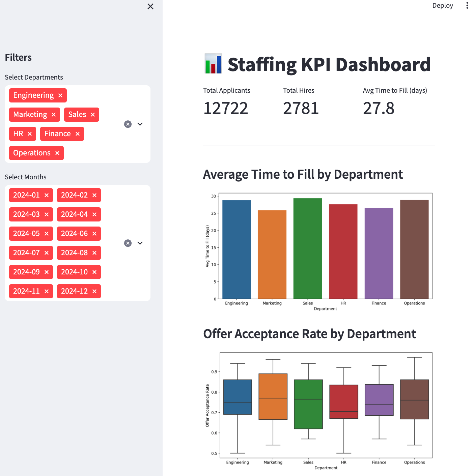
Task: Remove the 2024-06 month tag
Action: click(94, 234)
